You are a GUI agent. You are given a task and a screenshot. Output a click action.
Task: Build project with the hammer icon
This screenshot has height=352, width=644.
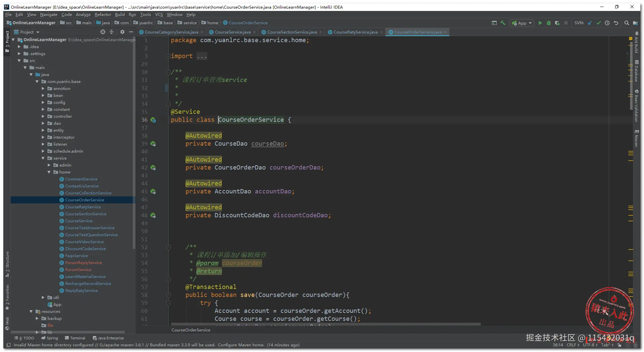pos(503,23)
